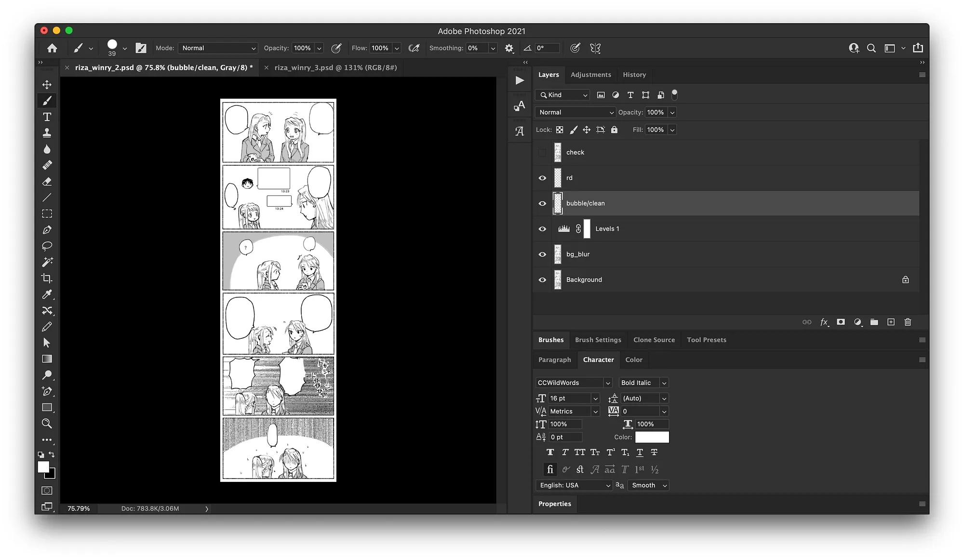This screenshot has width=964, height=560.
Task: Click the Smoothing value field
Action: tap(477, 48)
